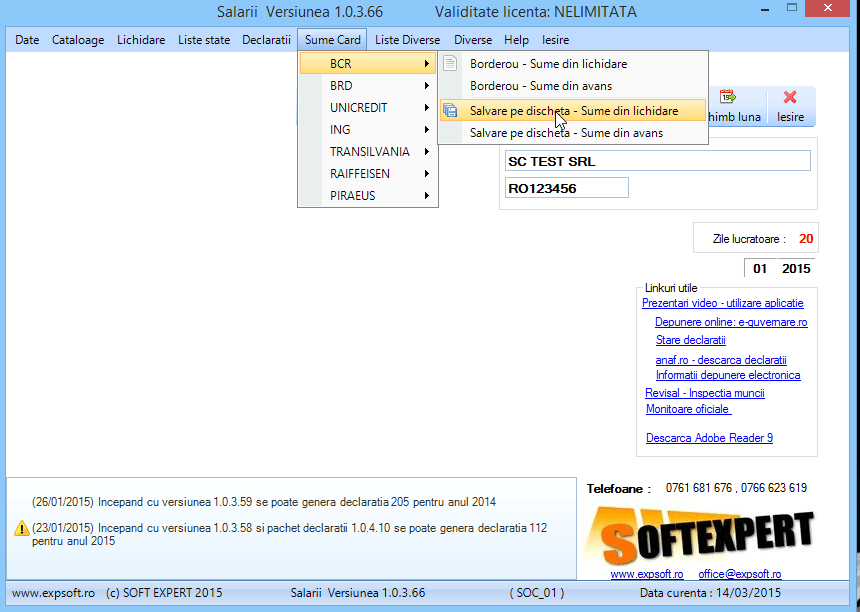Select the TRANSILVANIA bank entry

point(367,151)
